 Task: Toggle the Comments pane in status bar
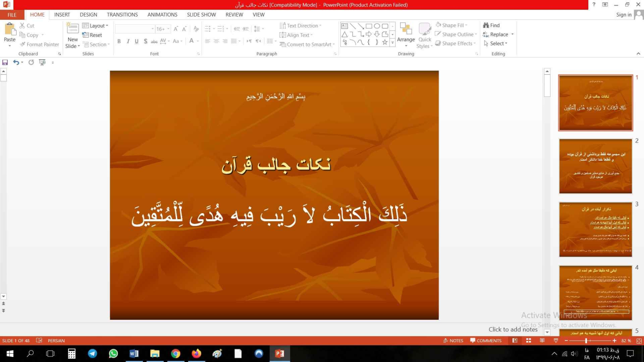[x=486, y=341]
